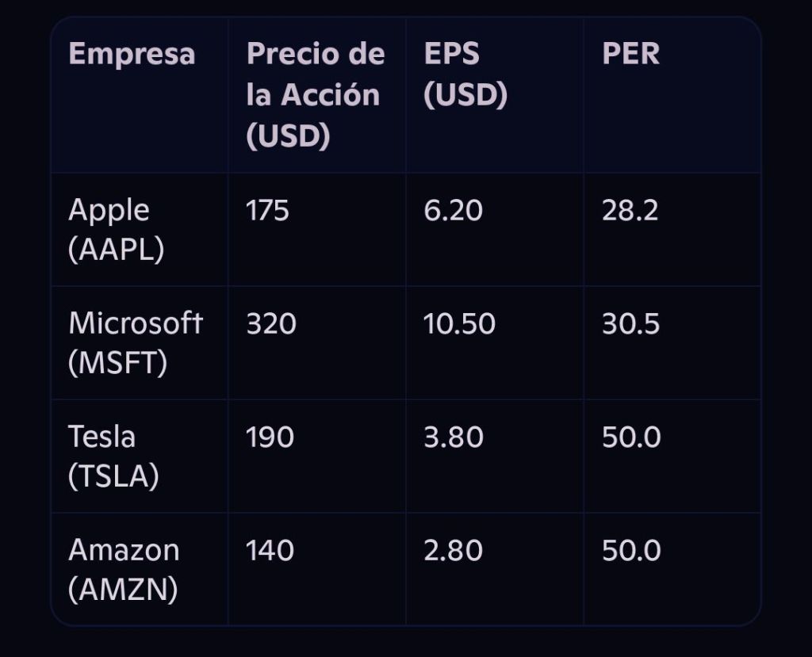Click Microsoft's stock price 320
Image resolution: width=812 pixels, height=657 pixels.
point(271,324)
